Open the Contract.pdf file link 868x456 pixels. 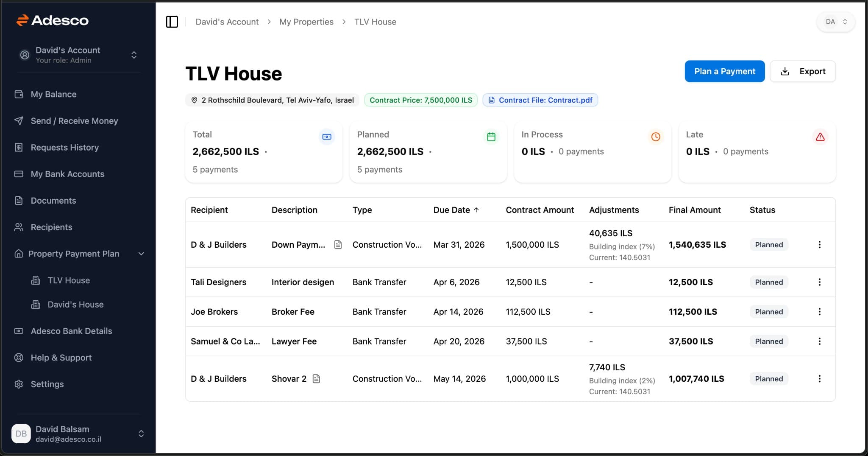coord(540,100)
